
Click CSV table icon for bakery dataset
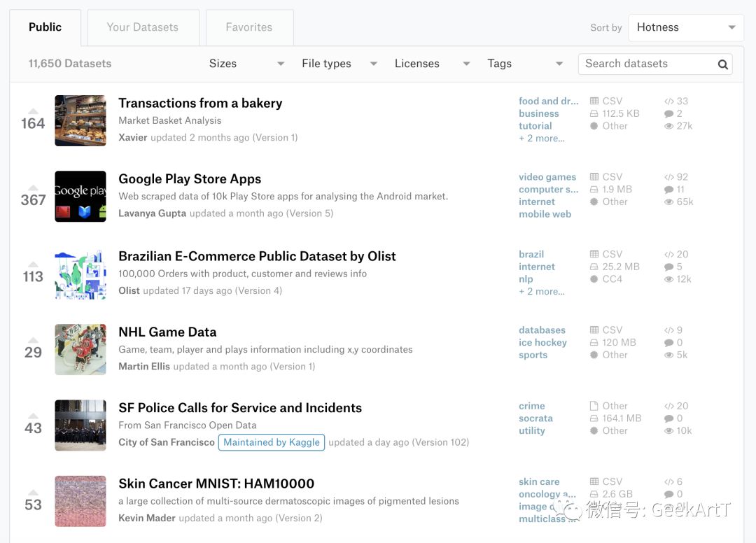click(x=594, y=101)
